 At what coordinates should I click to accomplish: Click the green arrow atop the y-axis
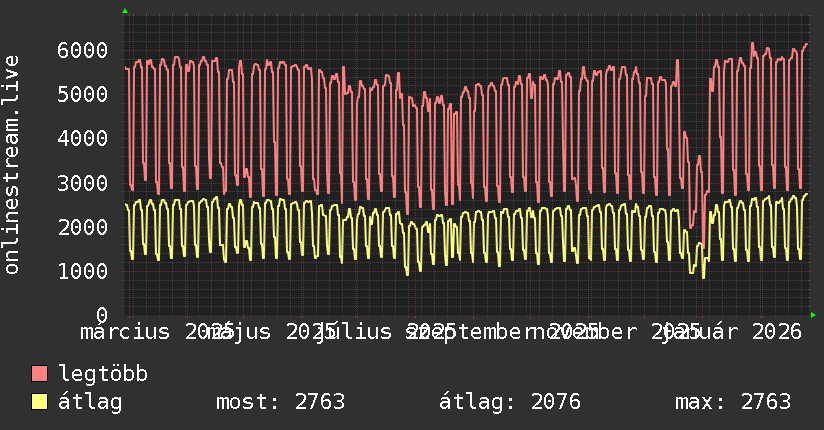point(125,11)
